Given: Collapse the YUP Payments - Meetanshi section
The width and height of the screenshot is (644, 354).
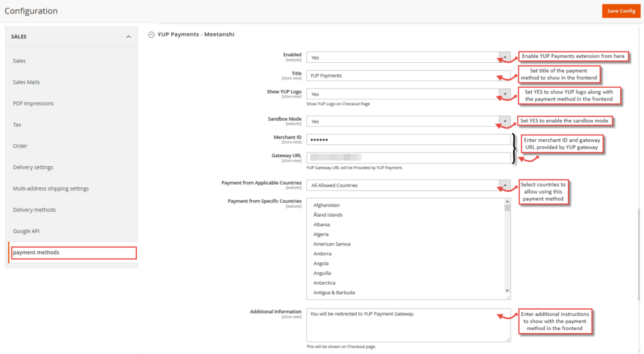Looking at the screenshot, I should [151, 35].
